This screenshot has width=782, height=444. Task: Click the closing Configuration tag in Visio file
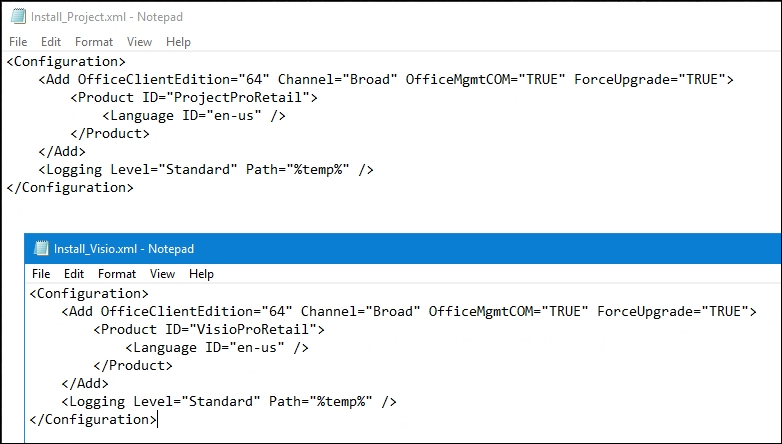[93, 420]
